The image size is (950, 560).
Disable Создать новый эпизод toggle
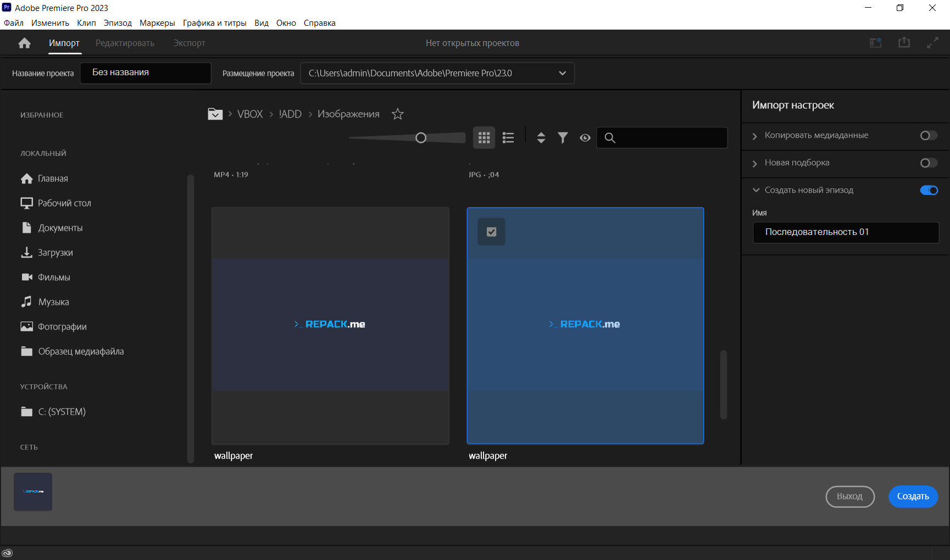point(929,190)
